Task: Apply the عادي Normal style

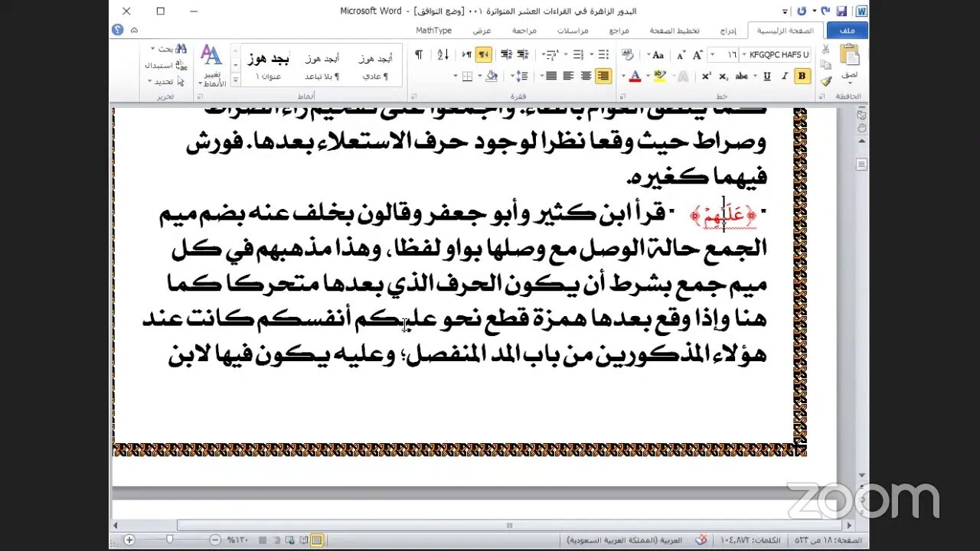Action: [x=375, y=67]
